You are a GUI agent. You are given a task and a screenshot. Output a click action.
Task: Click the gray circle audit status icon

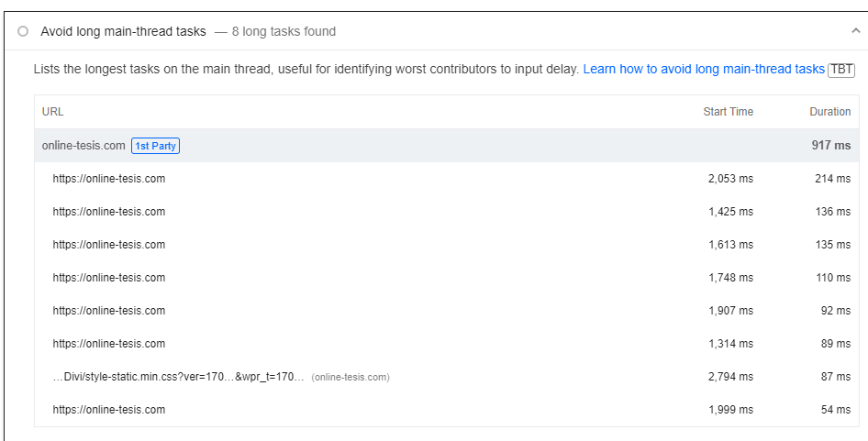coord(23,31)
